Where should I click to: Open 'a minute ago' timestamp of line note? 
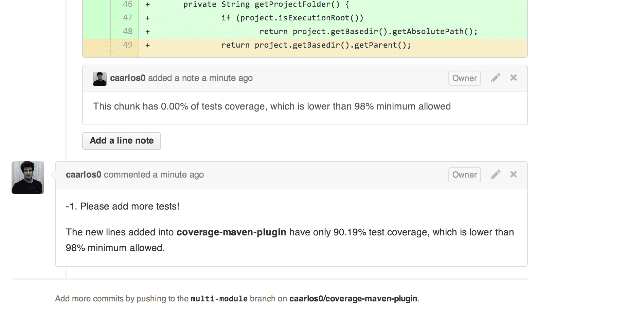tap(227, 78)
